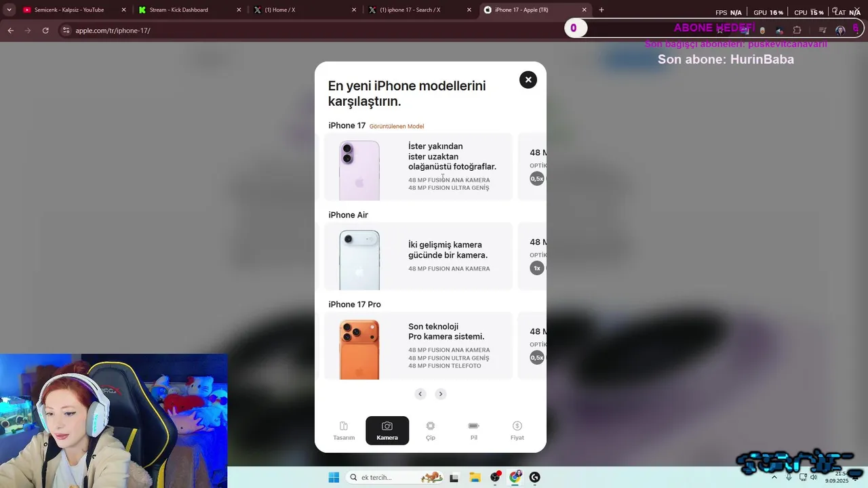Click the lavender iPhone 17 image
This screenshot has height=488, width=868.
[x=359, y=170]
